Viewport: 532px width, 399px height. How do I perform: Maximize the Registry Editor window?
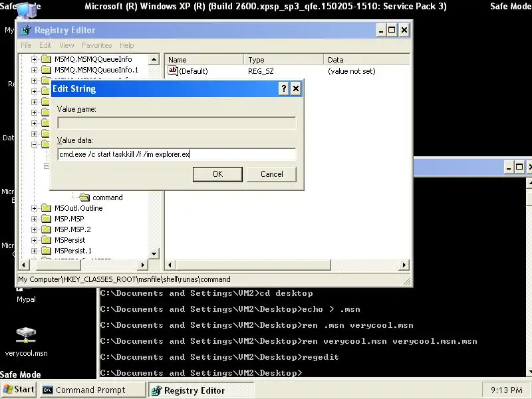pyautogui.click(x=392, y=30)
